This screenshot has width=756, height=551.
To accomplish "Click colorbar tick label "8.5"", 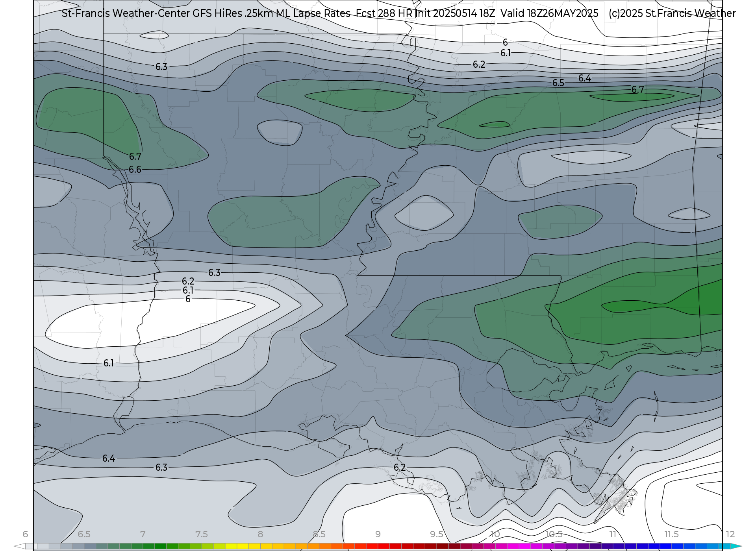I will tap(319, 534).
